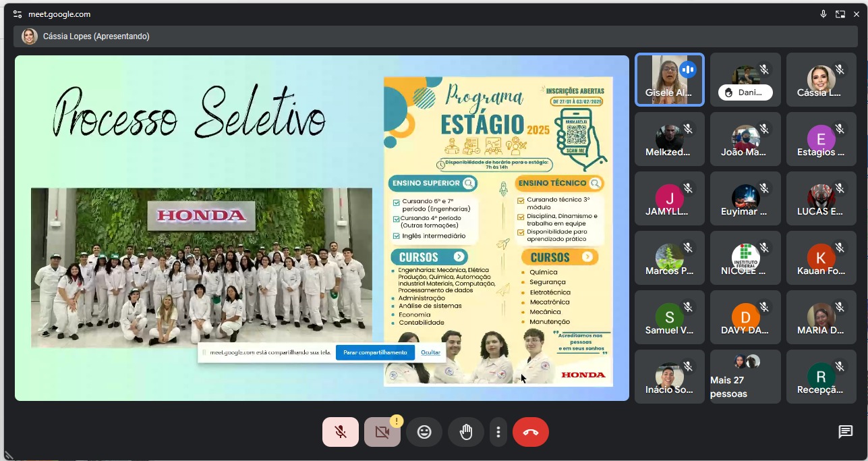Click muted mic icon on Estagios tile
Screen dimensions: 868x461
840,129
